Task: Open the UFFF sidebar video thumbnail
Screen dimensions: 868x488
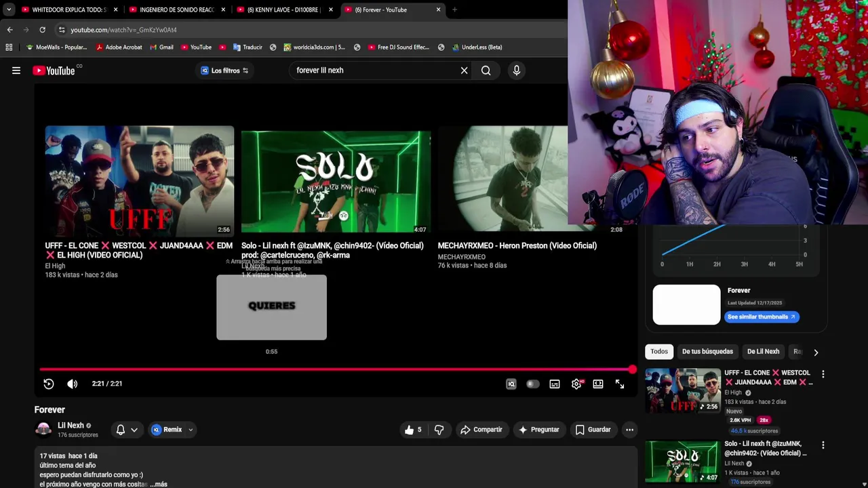Action: (683, 390)
